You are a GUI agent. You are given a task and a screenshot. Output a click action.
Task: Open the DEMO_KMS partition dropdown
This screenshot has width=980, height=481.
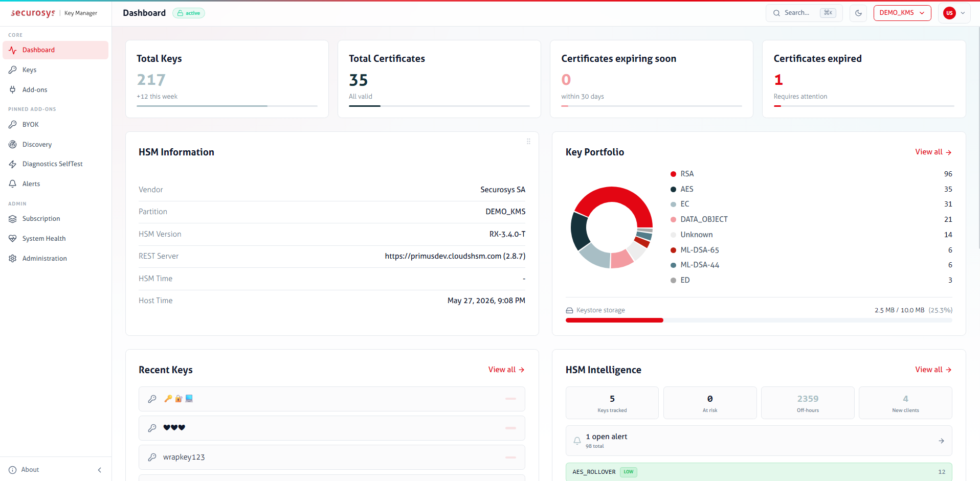(x=902, y=13)
